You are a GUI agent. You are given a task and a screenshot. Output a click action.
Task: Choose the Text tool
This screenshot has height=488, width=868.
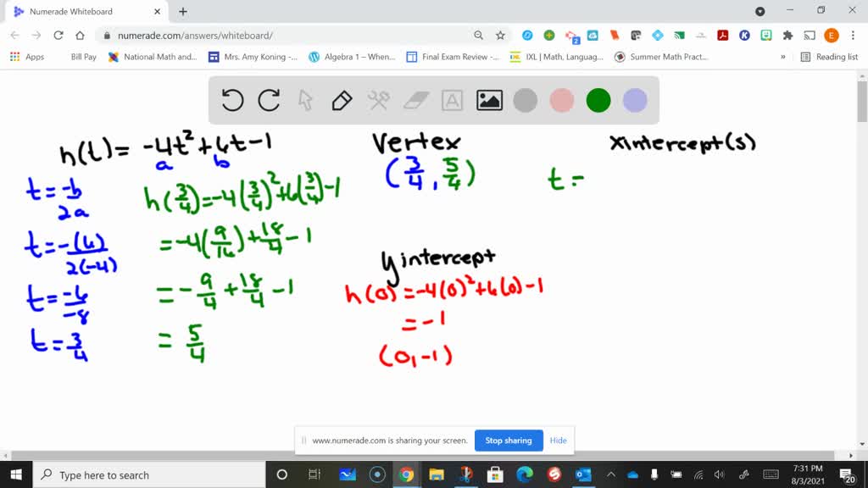[x=451, y=100]
